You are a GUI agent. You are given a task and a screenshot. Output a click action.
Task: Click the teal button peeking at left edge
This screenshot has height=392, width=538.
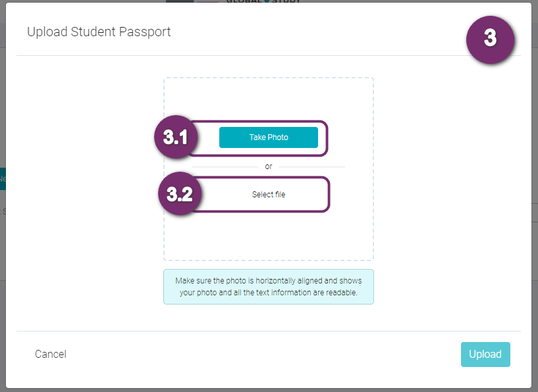3,178
